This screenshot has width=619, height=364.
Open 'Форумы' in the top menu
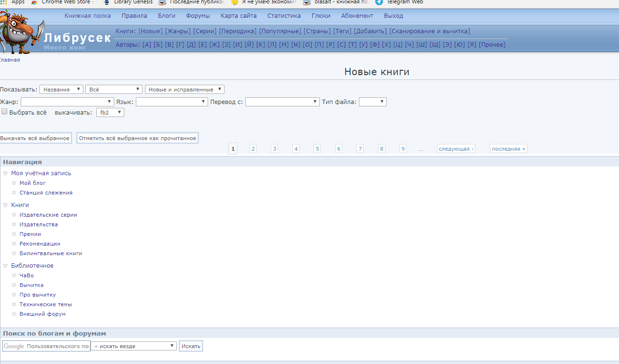(x=198, y=16)
